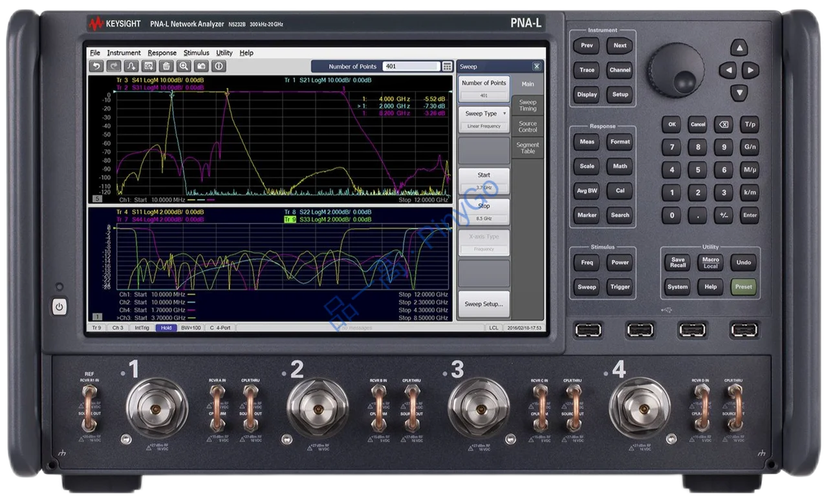The height and width of the screenshot is (504, 824).
Task: Hit the up arrow navigation key
Action: [x=739, y=47]
